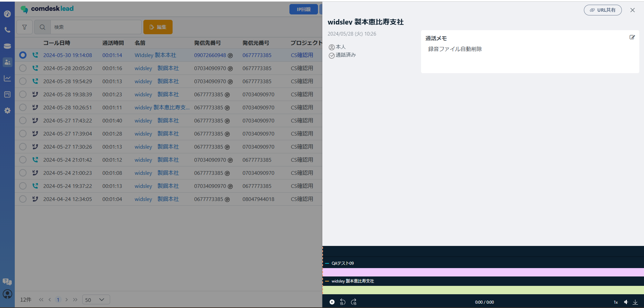Viewport: 644px width, 308px height.
Task: Mute the audio volume icon
Action: point(626,302)
